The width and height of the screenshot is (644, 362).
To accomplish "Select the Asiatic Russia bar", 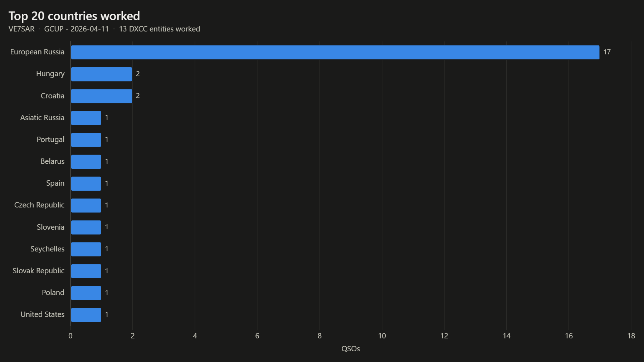I will coord(86,118).
